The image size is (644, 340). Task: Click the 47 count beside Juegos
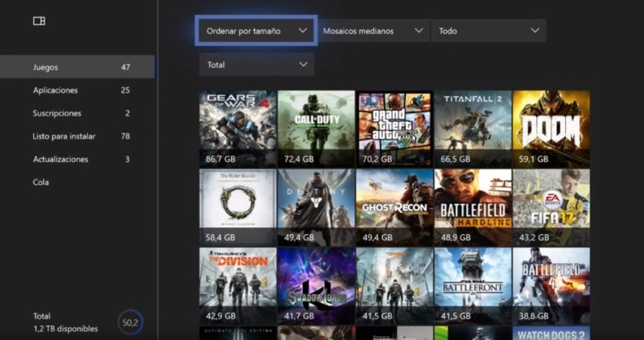(x=126, y=67)
